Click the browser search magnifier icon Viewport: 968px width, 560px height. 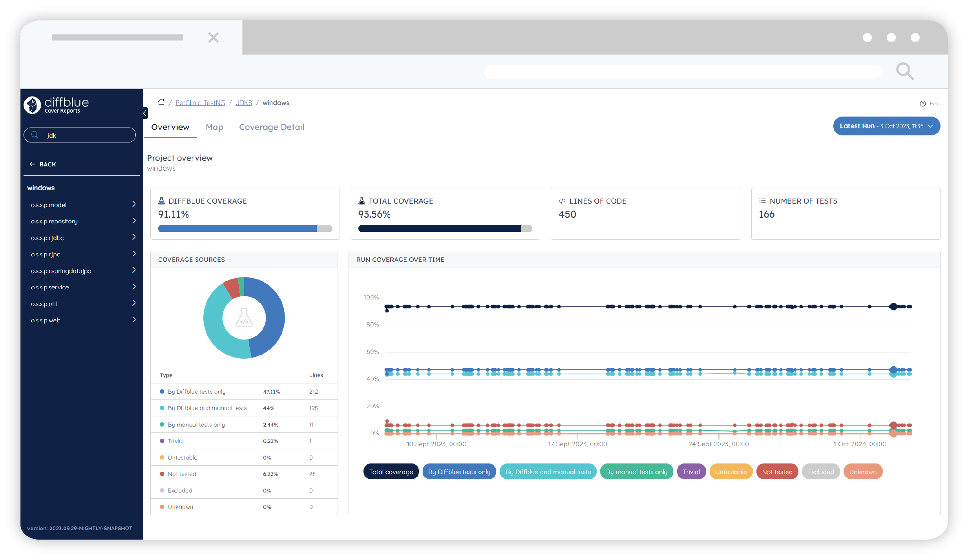point(904,71)
